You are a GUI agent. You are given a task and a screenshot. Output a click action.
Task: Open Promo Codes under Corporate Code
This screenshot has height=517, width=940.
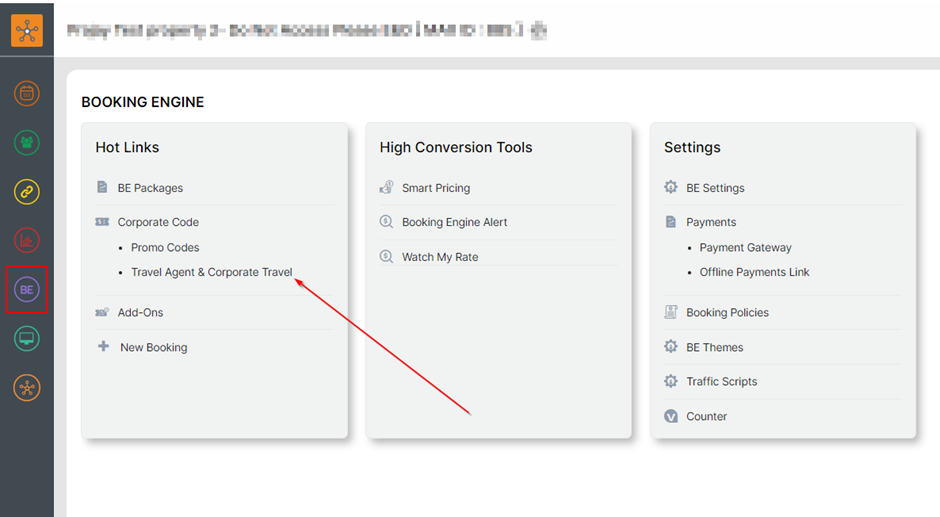coord(165,247)
